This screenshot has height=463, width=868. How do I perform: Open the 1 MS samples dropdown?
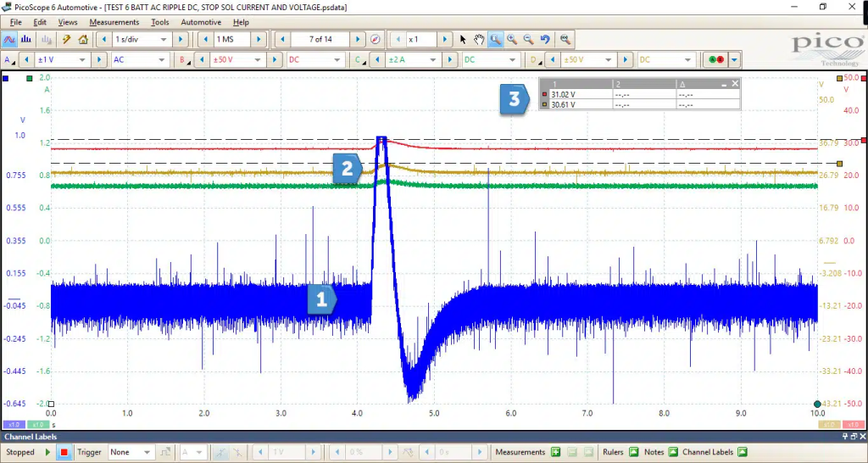231,39
